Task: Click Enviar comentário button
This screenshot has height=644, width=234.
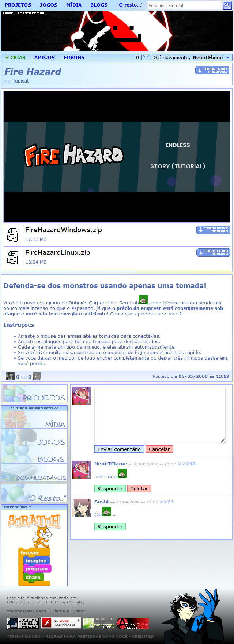Action: (119, 449)
